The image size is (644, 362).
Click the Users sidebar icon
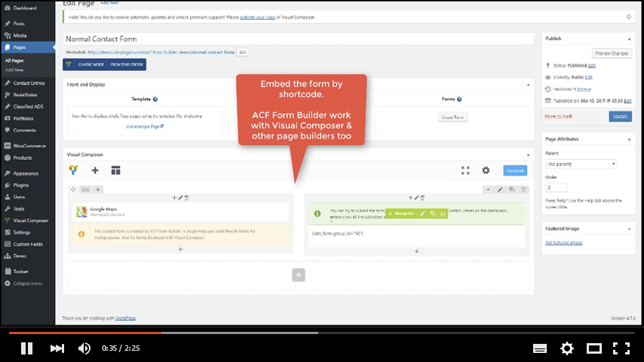[8, 198]
